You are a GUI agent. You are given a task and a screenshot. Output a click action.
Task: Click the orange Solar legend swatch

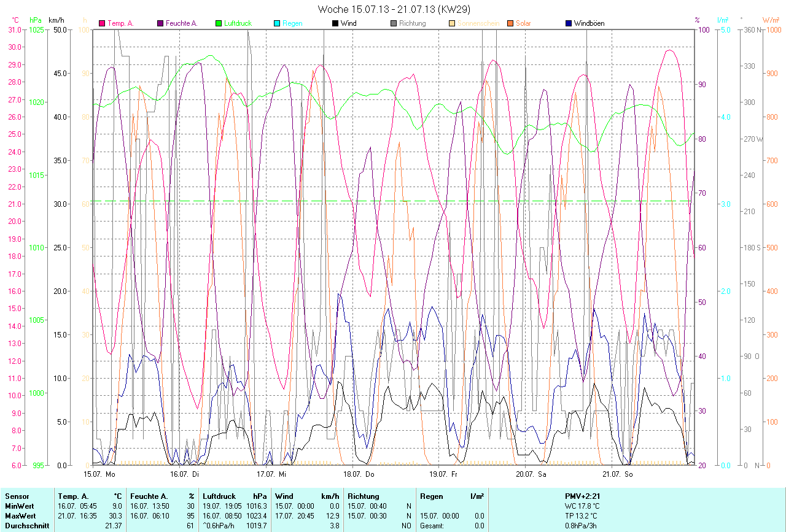(x=510, y=23)
